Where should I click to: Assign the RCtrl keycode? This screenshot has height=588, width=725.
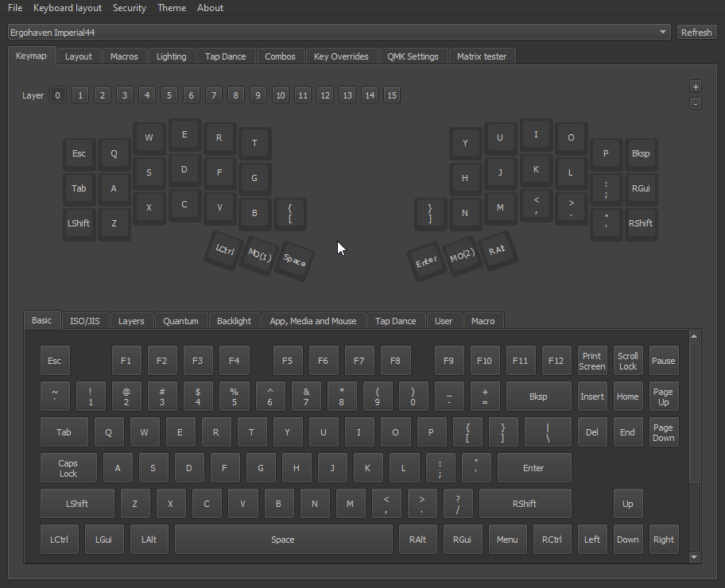552,540
